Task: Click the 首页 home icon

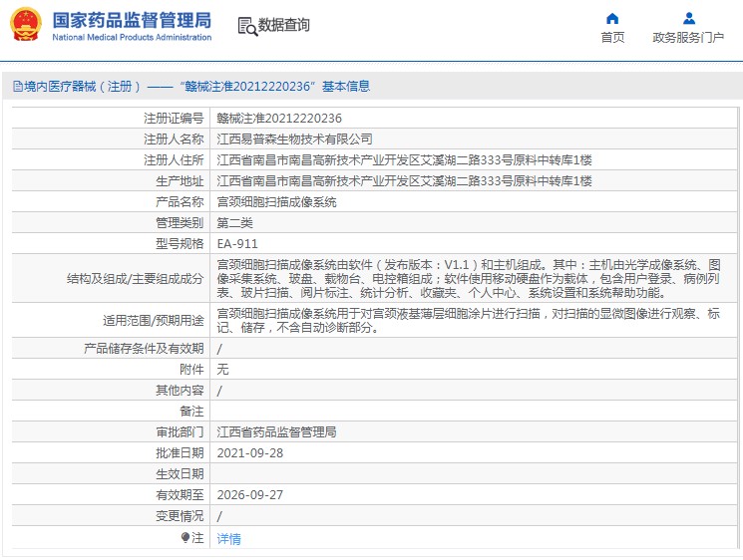Action: (612, 19)
